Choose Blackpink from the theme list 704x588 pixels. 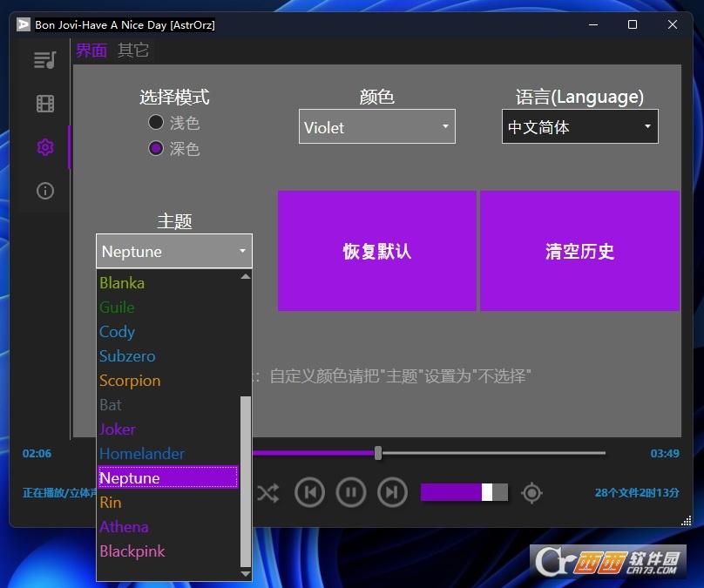[168, 551]
